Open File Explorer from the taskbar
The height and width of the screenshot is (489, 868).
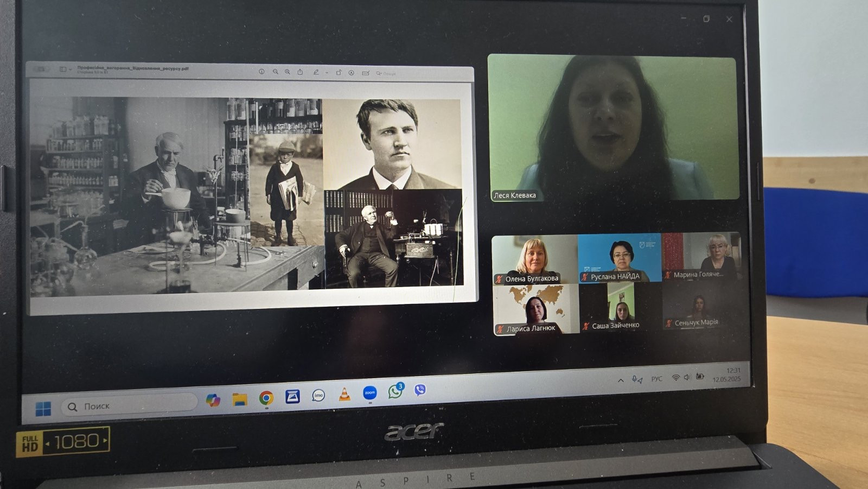click(240, 399)
